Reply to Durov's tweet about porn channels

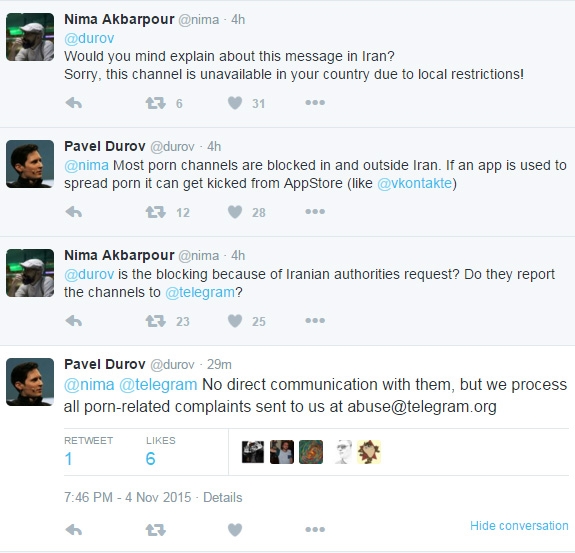pos(74,212)
